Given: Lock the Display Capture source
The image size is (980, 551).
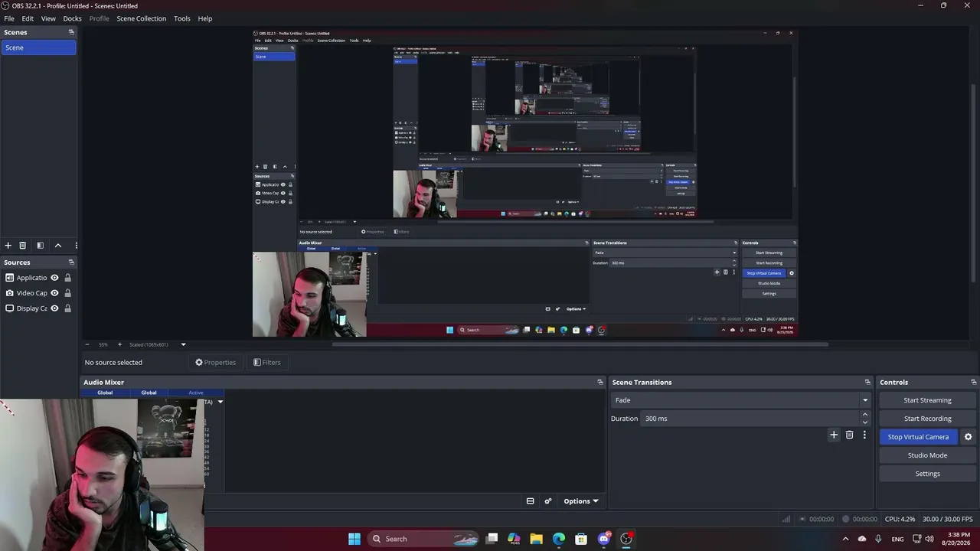Looking at the screenshot, I should pos(67,308).
